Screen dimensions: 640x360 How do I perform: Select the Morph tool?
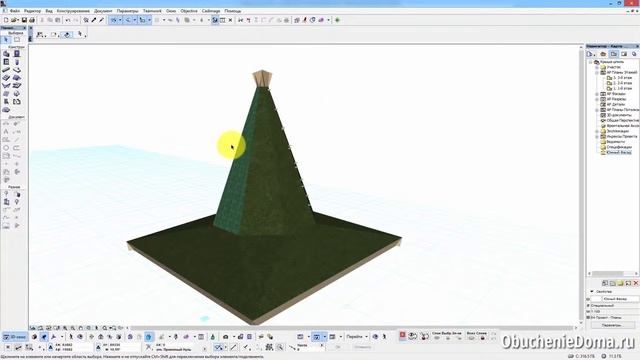(x=17, y=94)
